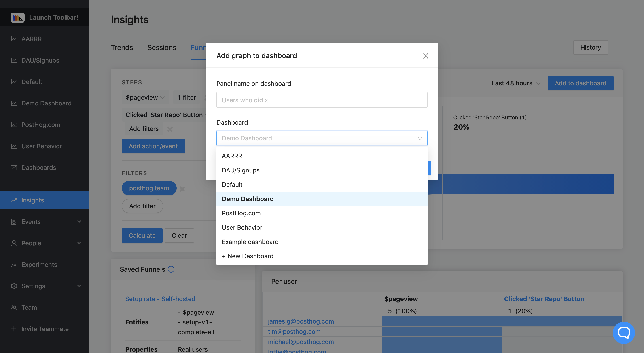Open the Dashboards sidebar icon
The width and height of the screenshot is (644, 353).
[14, 168]
